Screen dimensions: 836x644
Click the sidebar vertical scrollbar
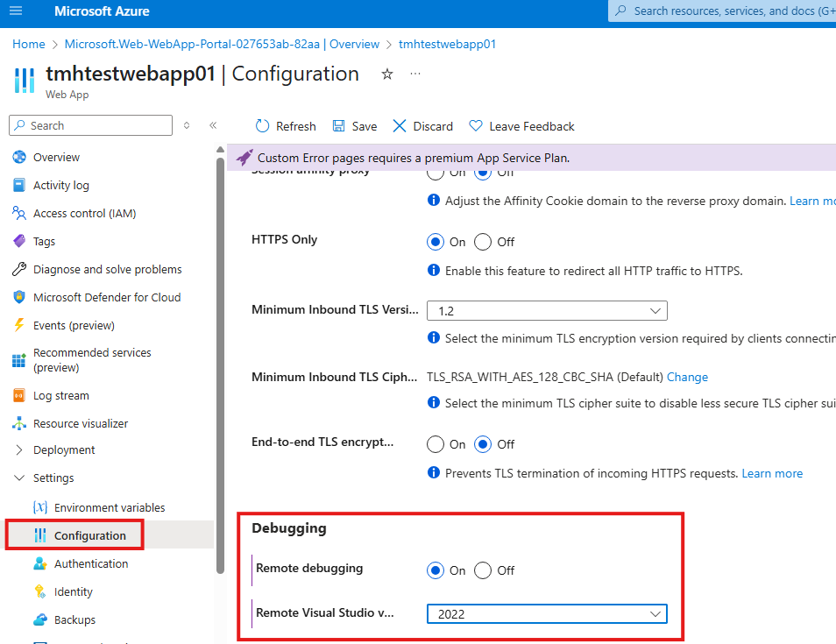pos(220,365)
